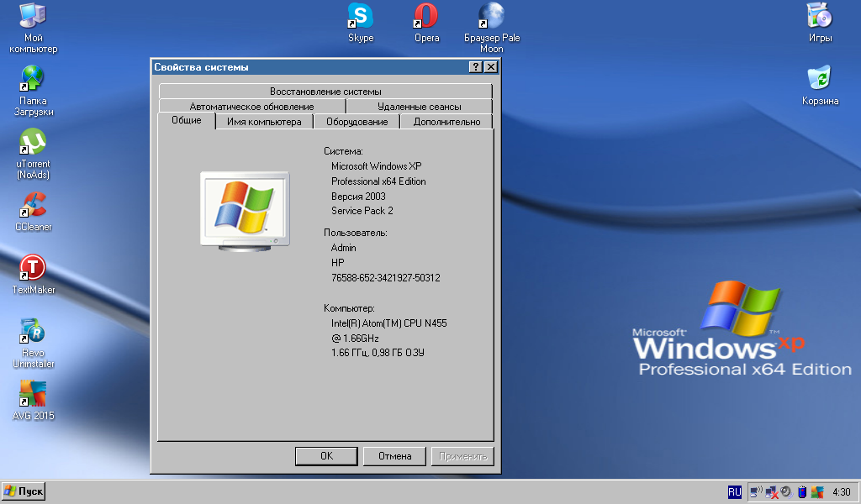The height and width of the screenshot is (504, 861).
Task: Click the Отмена button
Action: tap(394, 456)
